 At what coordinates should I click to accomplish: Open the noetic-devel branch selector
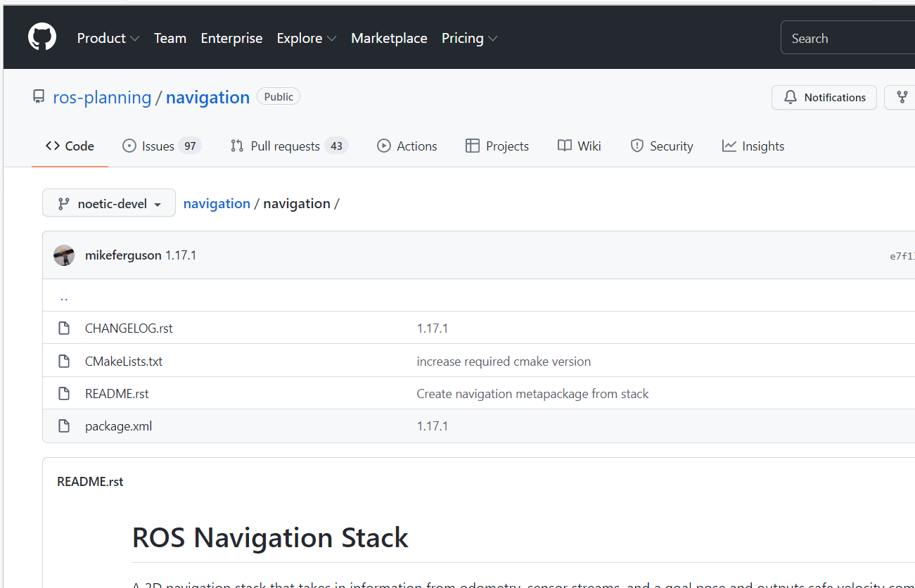(109, 203)
